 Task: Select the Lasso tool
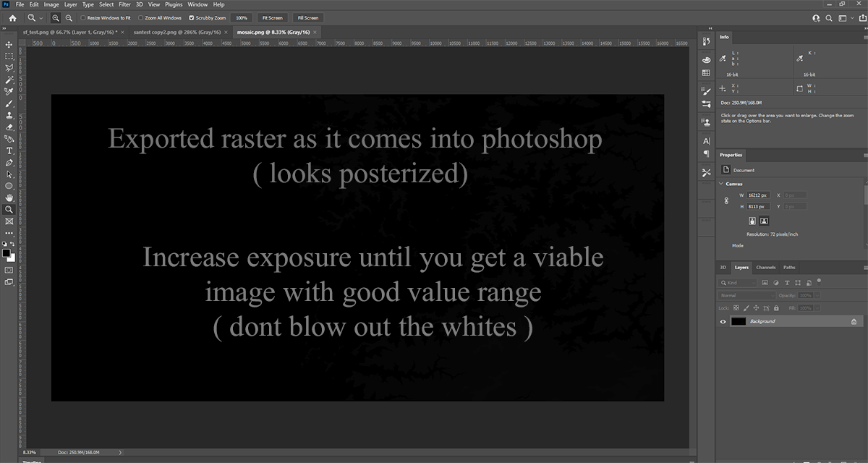9,67
